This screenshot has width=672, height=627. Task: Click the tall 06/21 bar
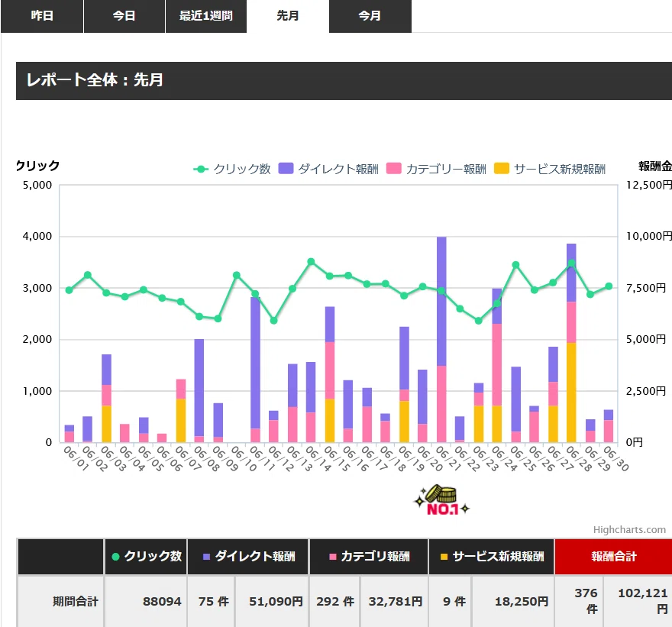[441, 339]
